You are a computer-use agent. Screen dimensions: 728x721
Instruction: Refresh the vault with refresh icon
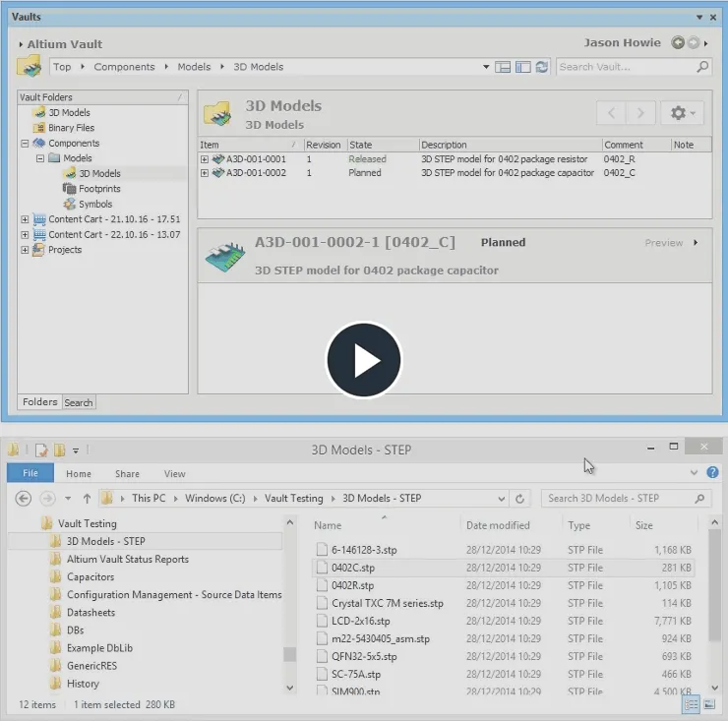[x=541, y=67]
